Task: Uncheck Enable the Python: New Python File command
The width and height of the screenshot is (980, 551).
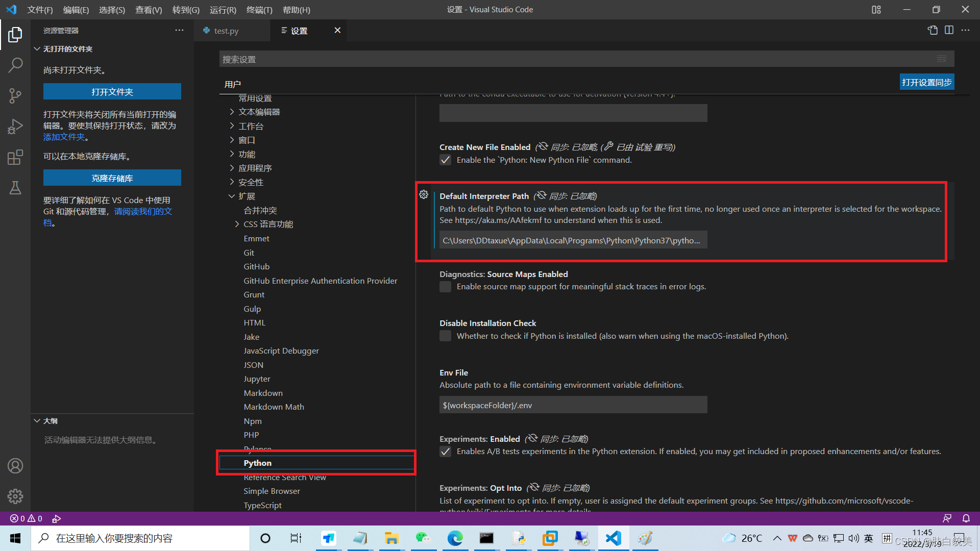Action: (x=445, y=160)
